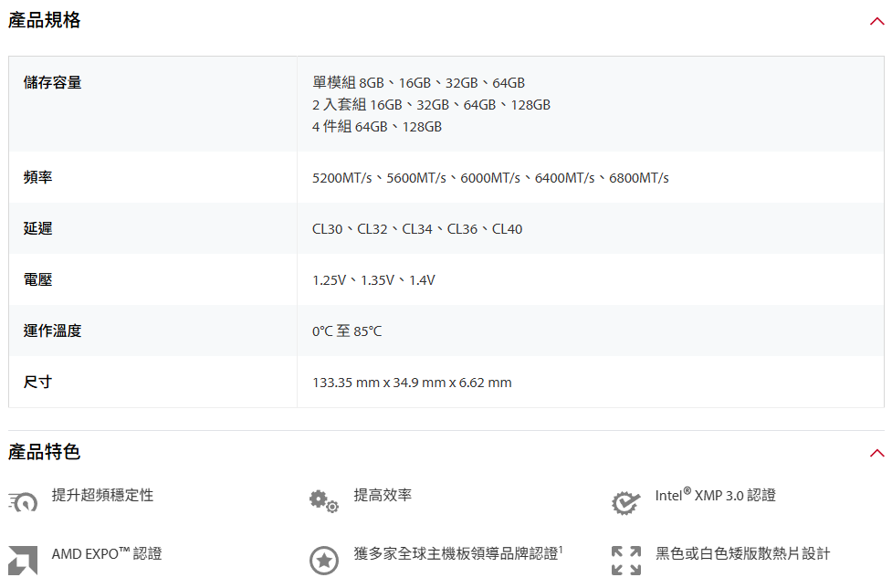Click the checkmark badge icon for Intel XMP 3.0

click(x=625, y=501)
